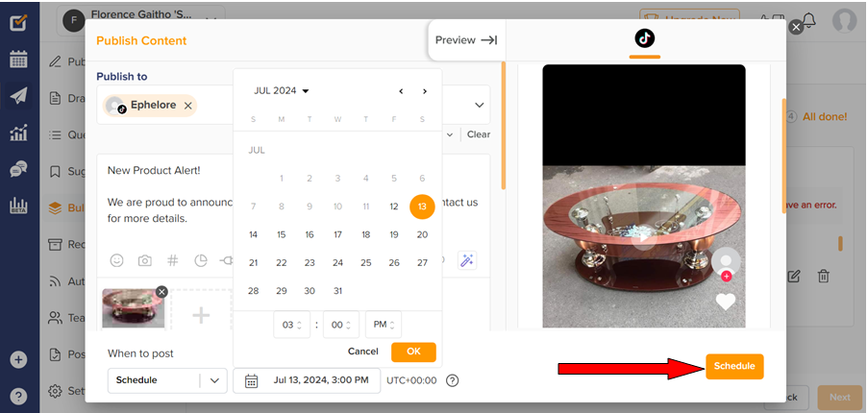This screenshot has width=868, height=413.
Task: Confirm the date with OK button
Action: point(413,352)
